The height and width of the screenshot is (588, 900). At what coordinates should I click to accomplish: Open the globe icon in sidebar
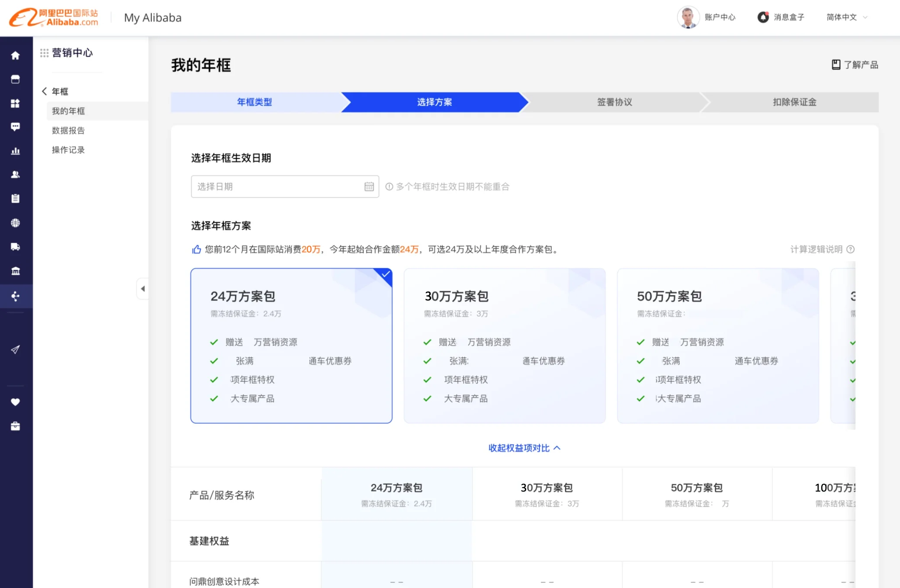pos(16,223)
